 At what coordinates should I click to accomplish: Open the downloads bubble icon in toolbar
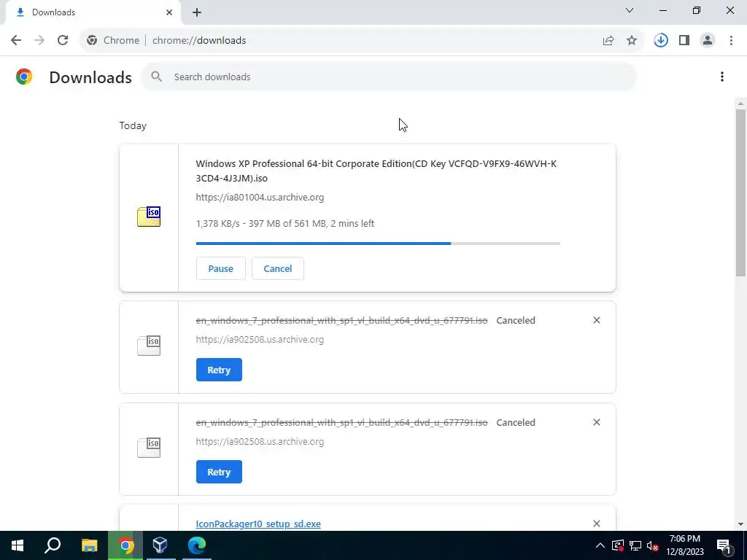[661, 41]
